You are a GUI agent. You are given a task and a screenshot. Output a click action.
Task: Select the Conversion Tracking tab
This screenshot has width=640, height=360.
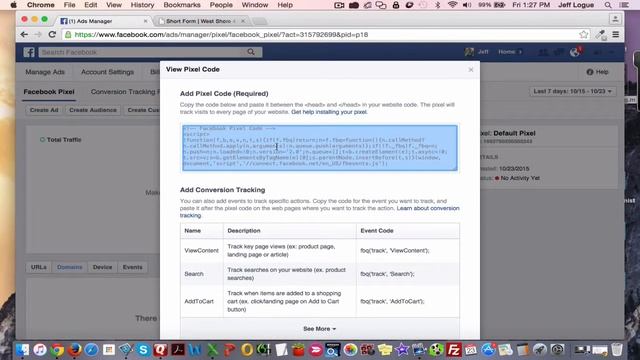125,92
